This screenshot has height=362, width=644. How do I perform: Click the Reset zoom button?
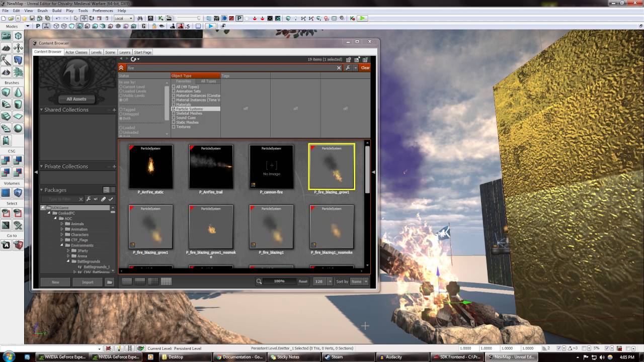[x=303, y=282]
